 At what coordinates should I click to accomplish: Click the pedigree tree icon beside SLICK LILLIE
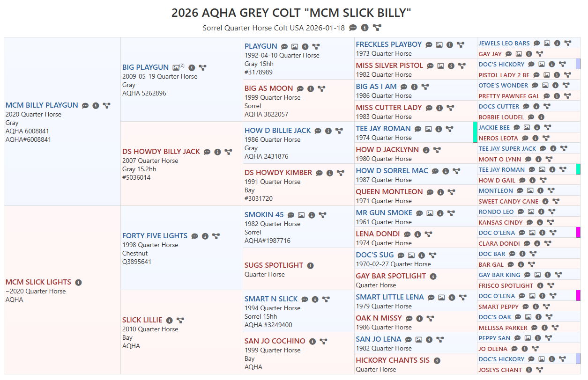[180, 320]
